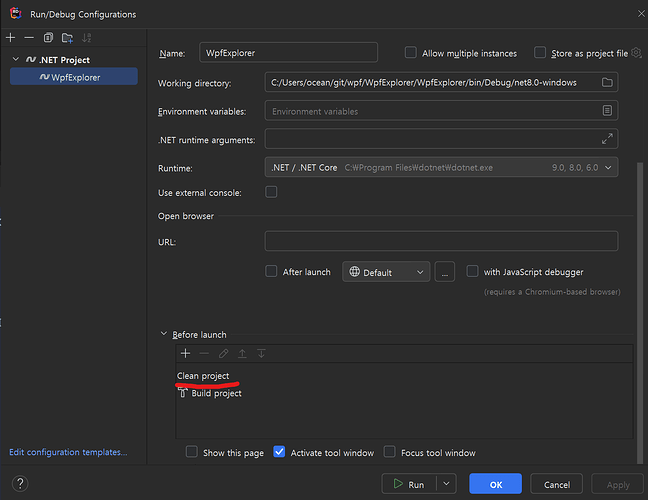Screen dimensions: 648x500
Task: Click the URL input field
Action: point(441,241)
